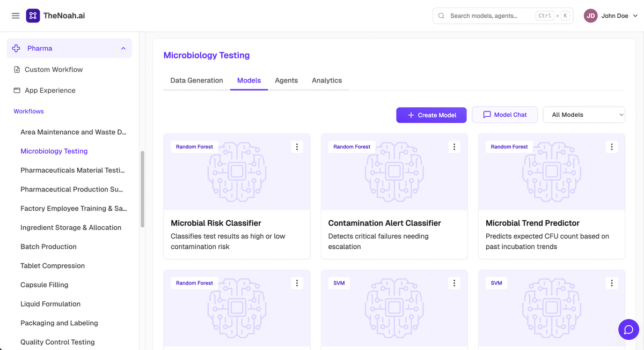This screenshot has height=350, width=644.
Task: Select Packaging and Labeling workflow
Action: click(x=59, y=323)
